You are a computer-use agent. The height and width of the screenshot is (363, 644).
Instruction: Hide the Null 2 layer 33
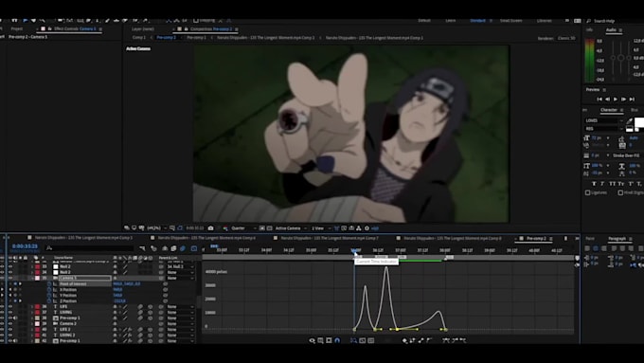pyautogui.click(x=10, y=266)
